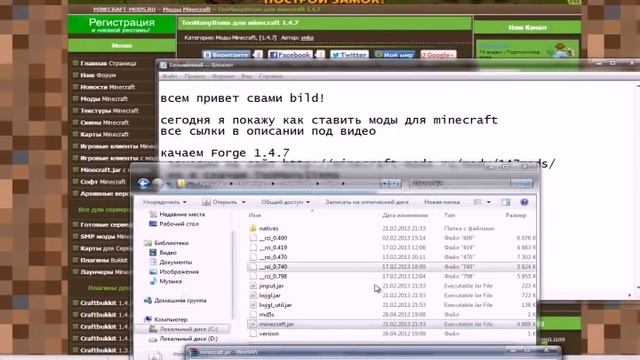The height and width of the screenshot is (360, 640).
Task: Select the lwjgl.jar file row
Action: pyautogui.click(x=391, y=296)
